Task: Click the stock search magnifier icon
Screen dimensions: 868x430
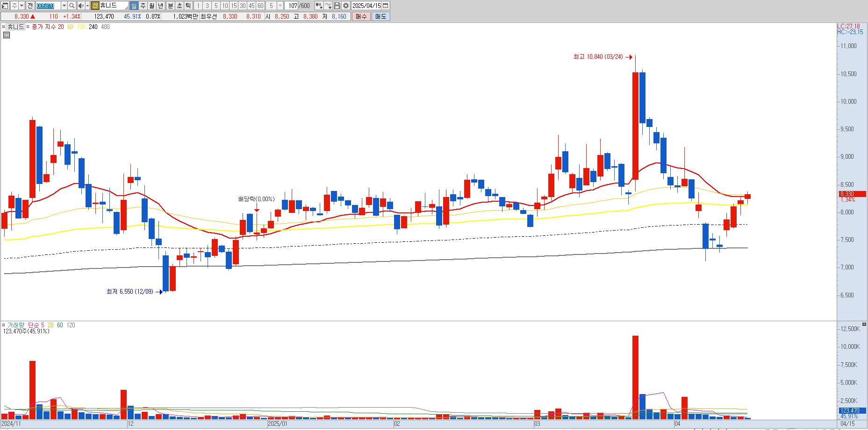Action: pos(72,6)
